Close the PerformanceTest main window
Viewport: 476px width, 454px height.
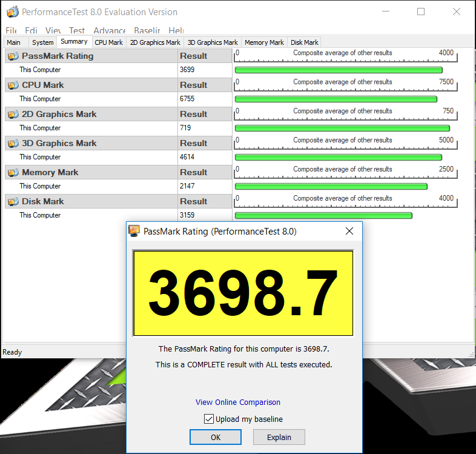456,12
